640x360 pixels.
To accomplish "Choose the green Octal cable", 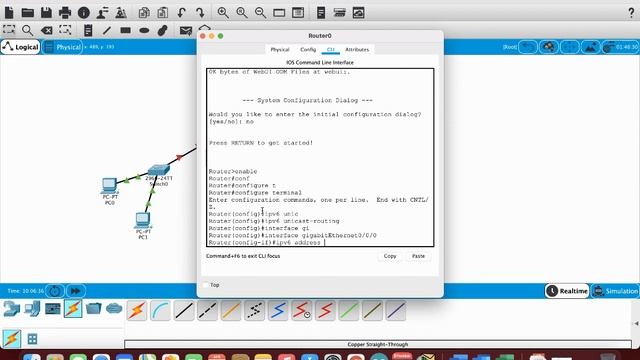I will click(x=349, y=311).
